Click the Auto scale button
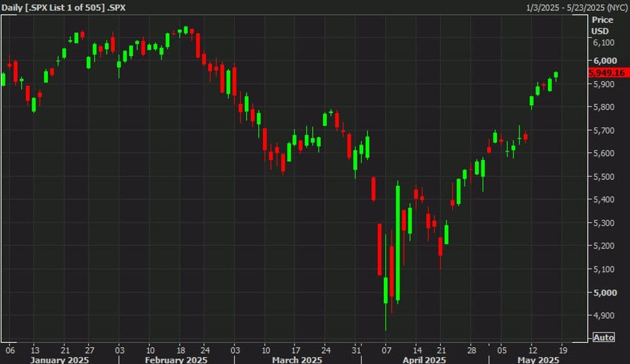 603,337
